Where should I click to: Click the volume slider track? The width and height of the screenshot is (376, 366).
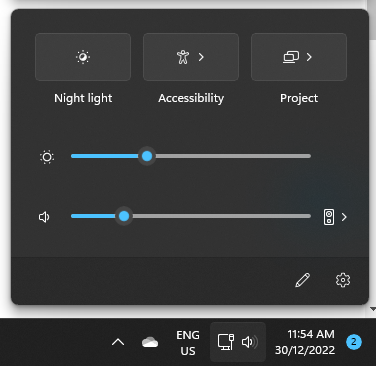[191, 216]
